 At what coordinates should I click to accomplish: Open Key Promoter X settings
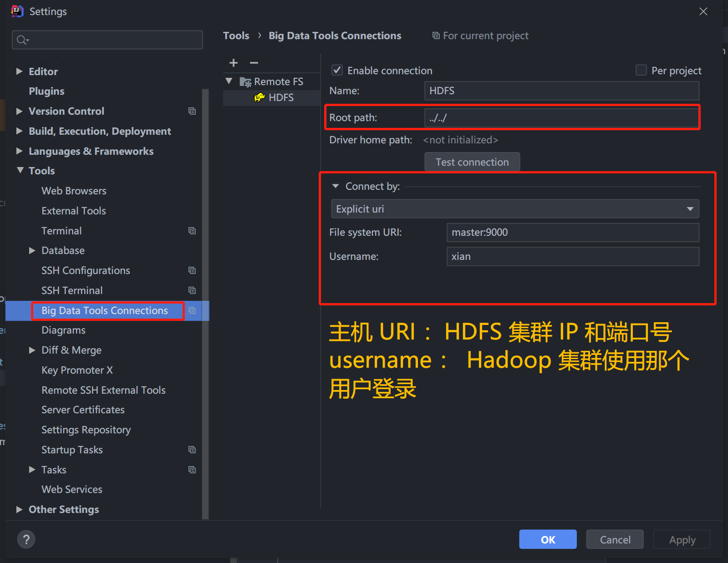pos(77,370)
